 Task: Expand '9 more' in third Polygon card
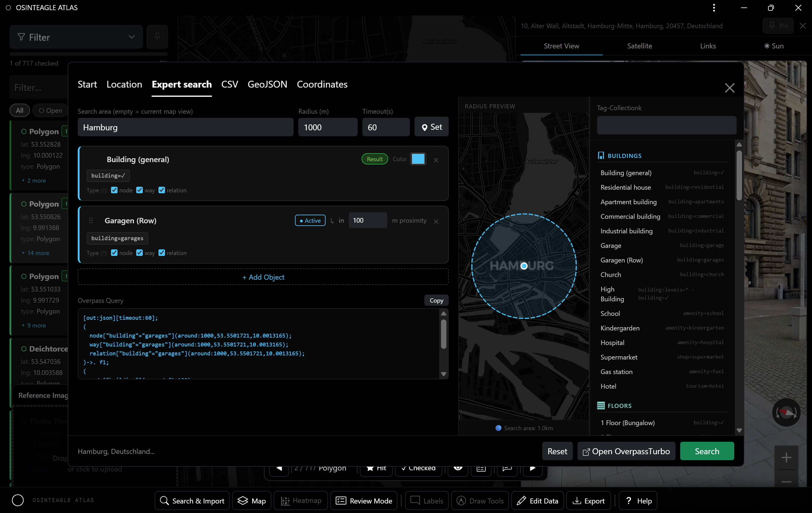pyautogui.click(x=34, y=325)
